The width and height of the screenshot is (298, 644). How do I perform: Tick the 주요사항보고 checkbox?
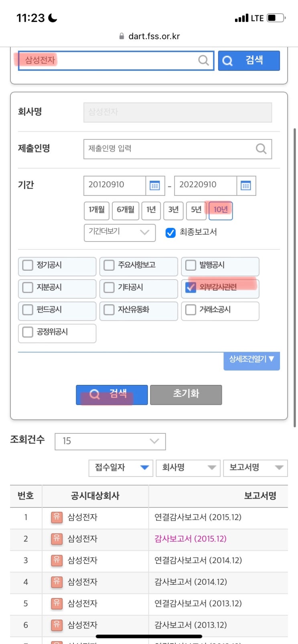pos(109,265)
